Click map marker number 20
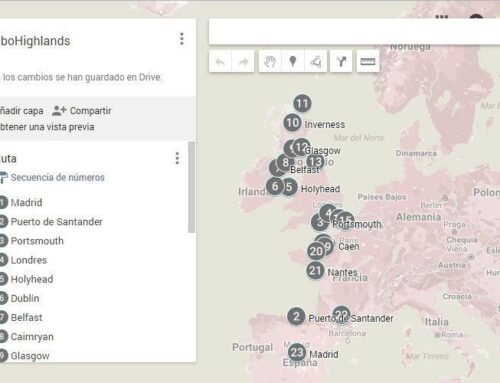Viewport: 500px width, 383px height. [x=316, y=251]
